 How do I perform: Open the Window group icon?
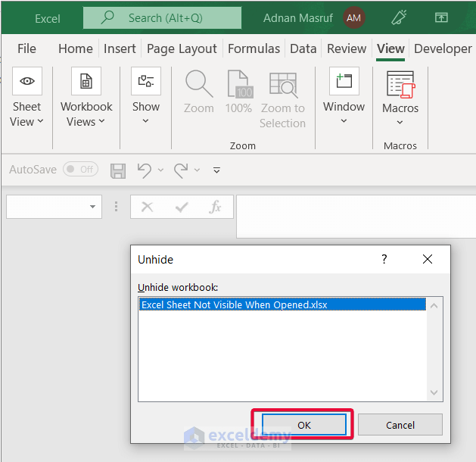click(x=344, y=81)
